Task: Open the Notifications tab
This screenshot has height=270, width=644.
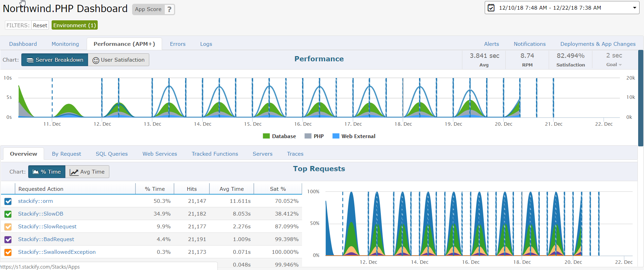Action: (530, 44)
